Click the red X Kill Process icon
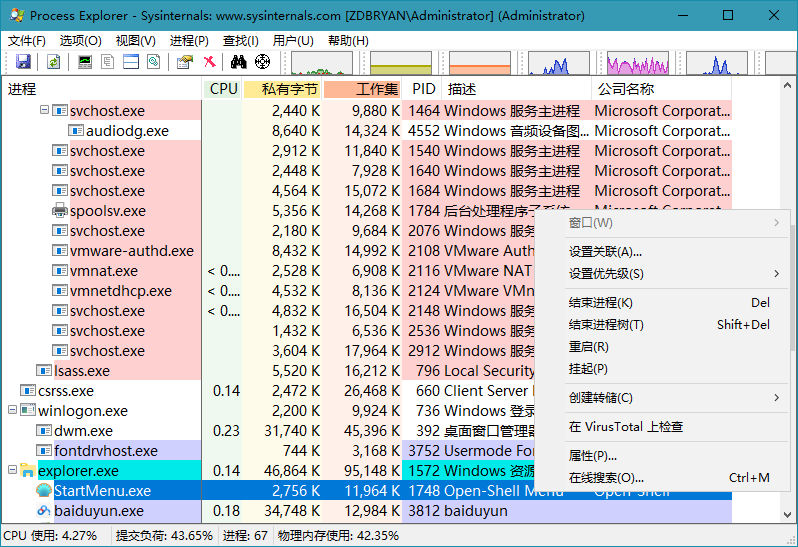Screen dimensions: 798x547 coord(209,62)
